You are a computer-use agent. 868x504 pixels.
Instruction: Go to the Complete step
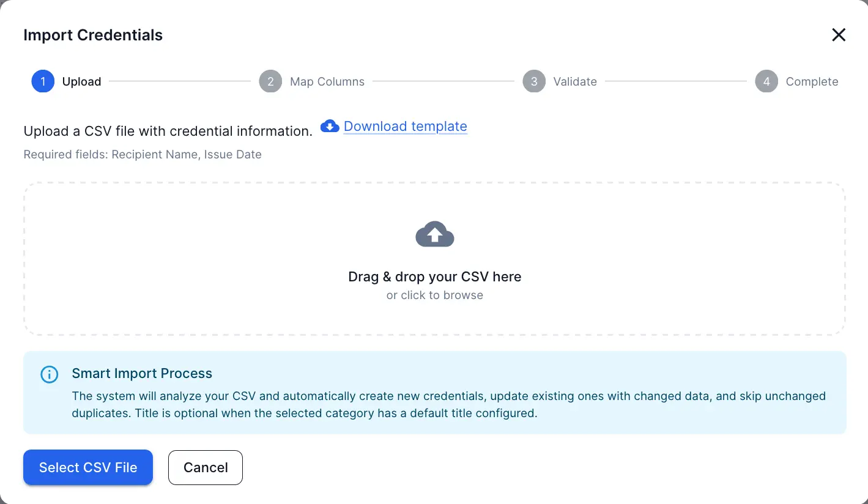(x=812, y=81)
